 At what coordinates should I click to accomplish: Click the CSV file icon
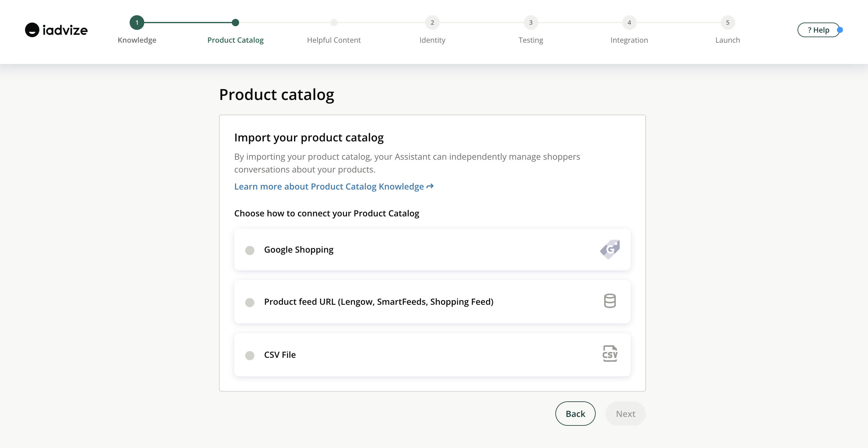(x=610, y=354)
